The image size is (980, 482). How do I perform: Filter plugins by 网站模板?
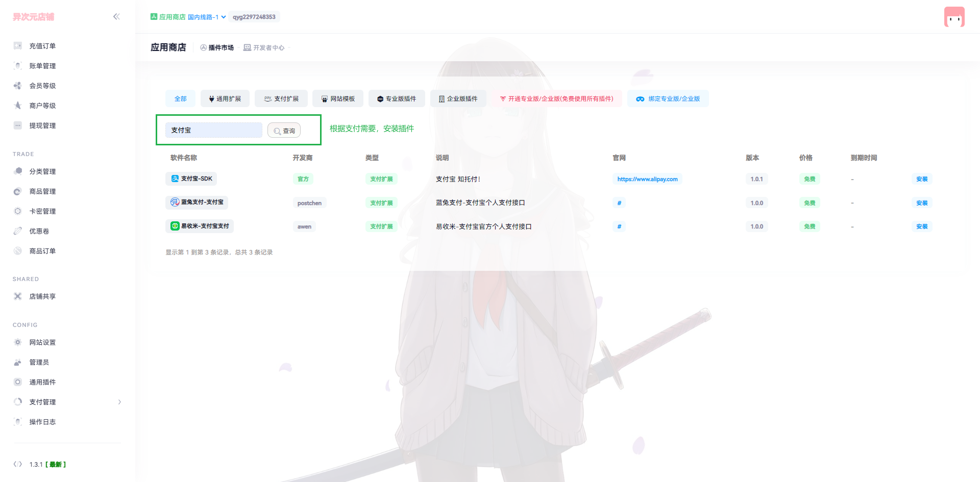(337, 99)
